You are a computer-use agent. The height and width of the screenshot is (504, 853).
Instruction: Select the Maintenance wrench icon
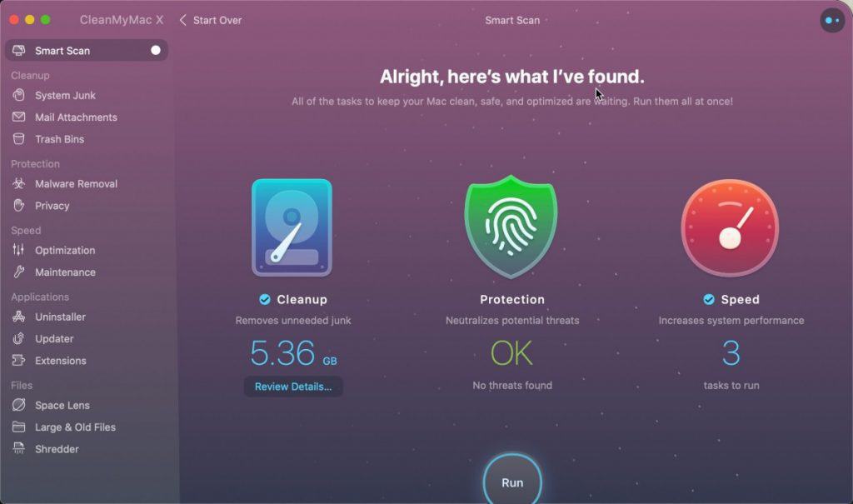tap(18, 272)
